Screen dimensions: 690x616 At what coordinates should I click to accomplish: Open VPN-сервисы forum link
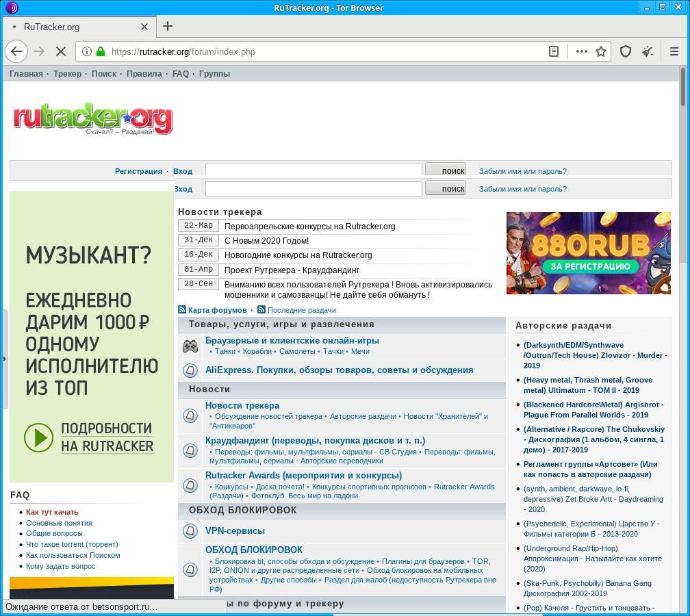click(x=235, y=530)
